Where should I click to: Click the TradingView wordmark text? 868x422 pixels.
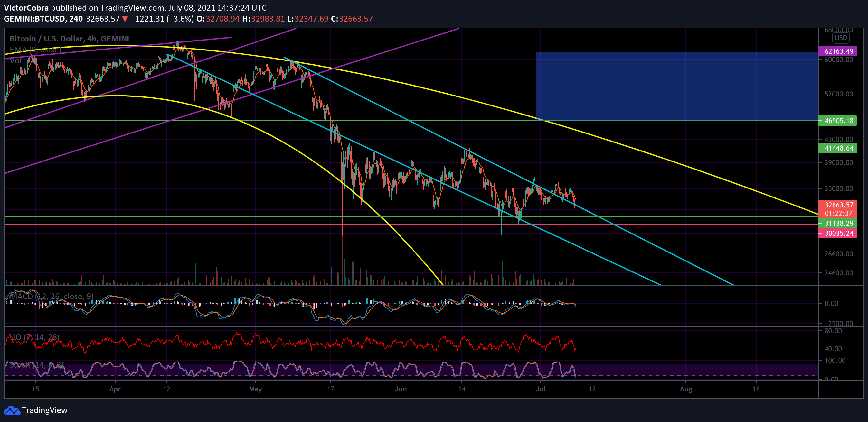[x=44, y=410]
